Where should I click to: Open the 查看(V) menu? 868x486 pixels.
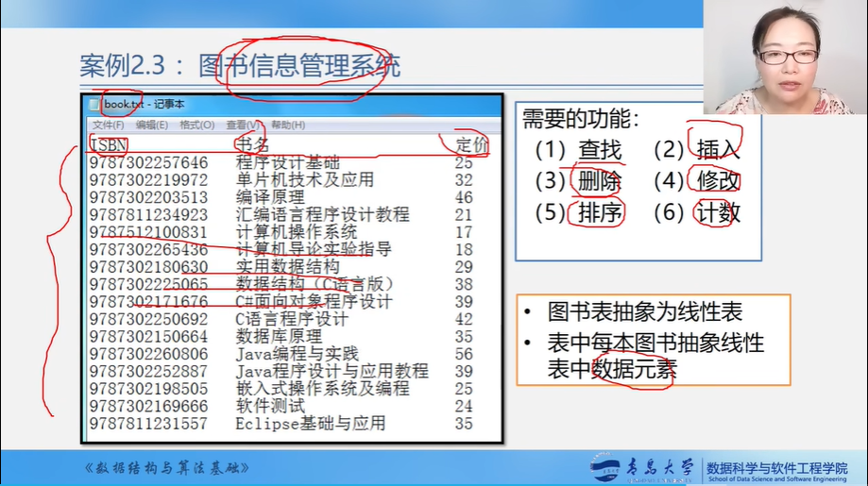tap(243, 125)
